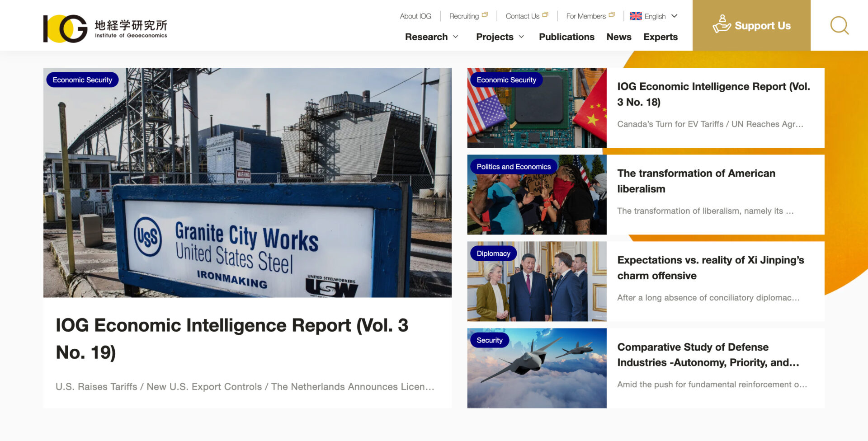Click the Diplomacy tag

coord(493,253)
